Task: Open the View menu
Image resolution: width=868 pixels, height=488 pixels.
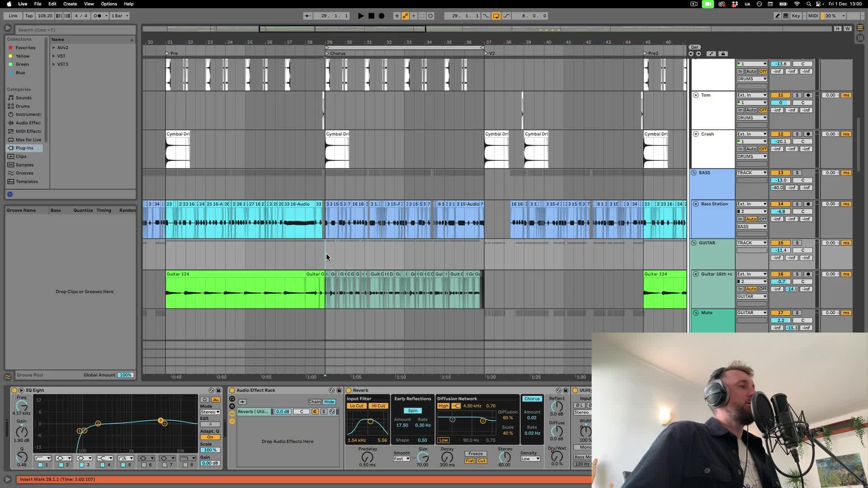Action: (89, 4)
